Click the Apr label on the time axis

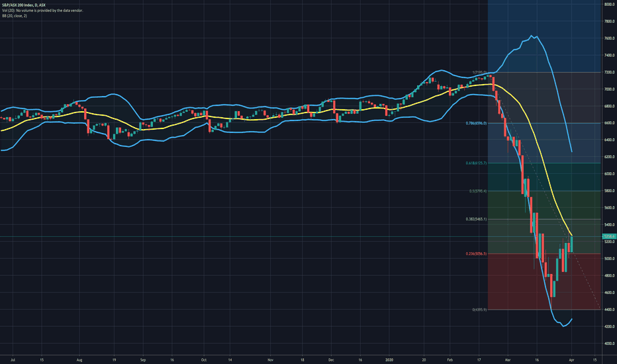click(x=572, y=359)
